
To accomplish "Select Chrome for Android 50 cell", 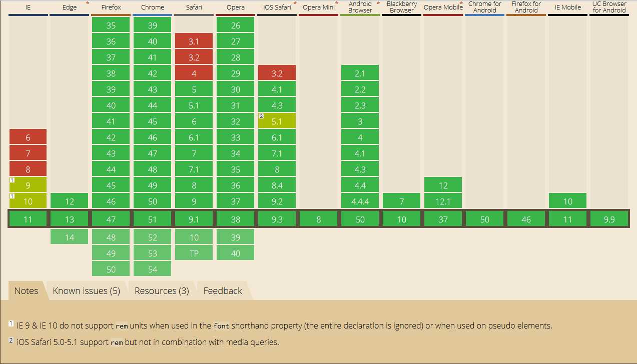I will 485,219.
